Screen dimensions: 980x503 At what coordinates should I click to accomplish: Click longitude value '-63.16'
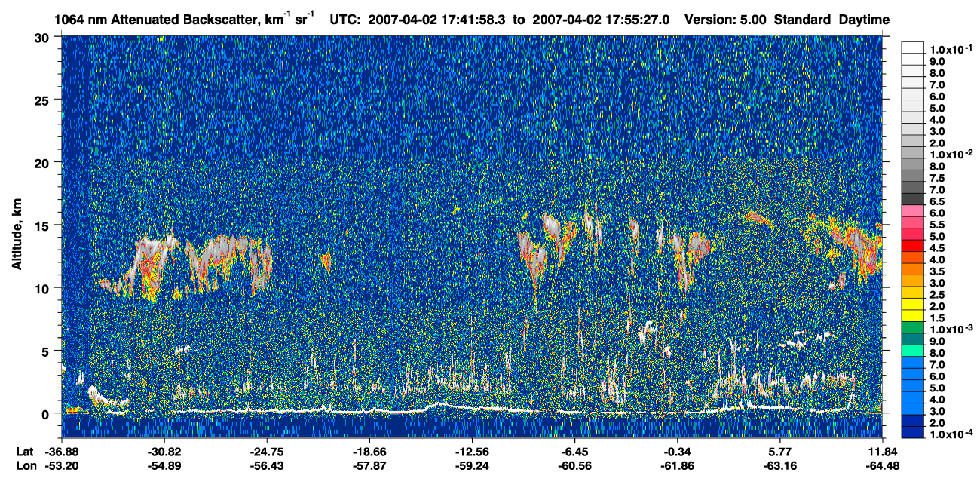[779, 465]
